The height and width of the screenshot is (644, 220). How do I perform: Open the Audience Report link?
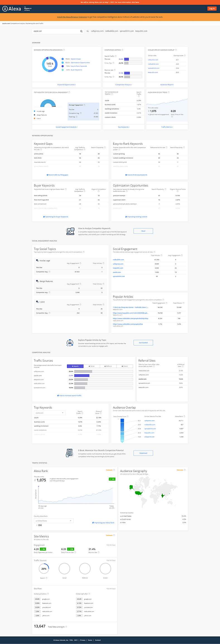pos(167,85)
